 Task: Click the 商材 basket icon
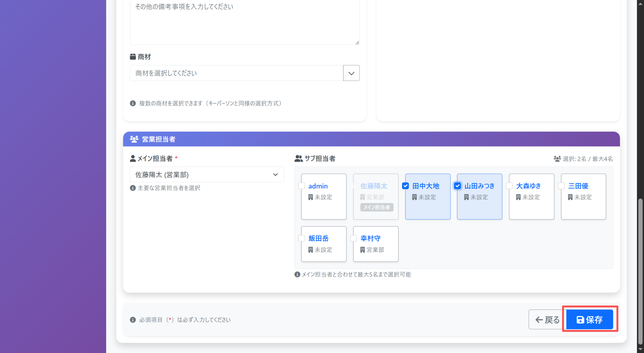133,57
